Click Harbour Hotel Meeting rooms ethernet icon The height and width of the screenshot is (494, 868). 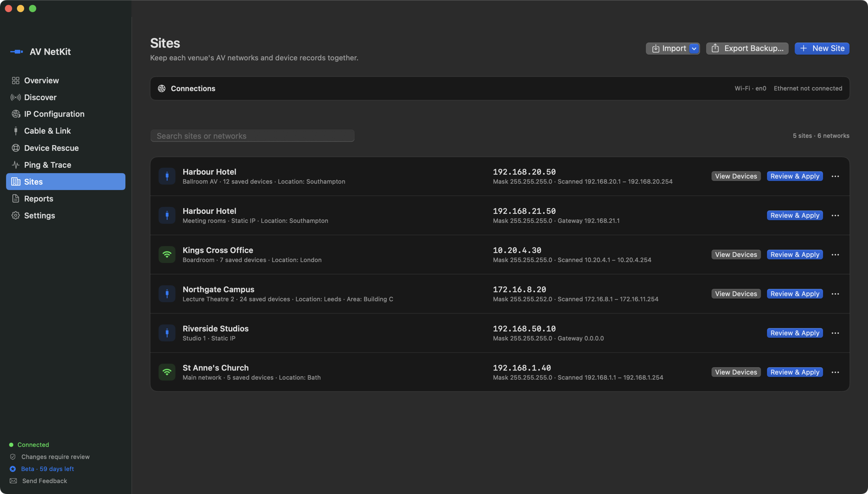pos(167,215)
